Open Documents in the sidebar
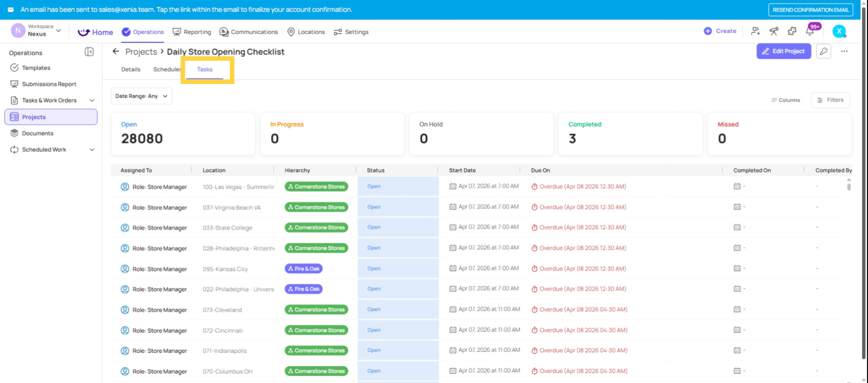The image size is (868, 383). pyautogui.click(x=38, y=133)
